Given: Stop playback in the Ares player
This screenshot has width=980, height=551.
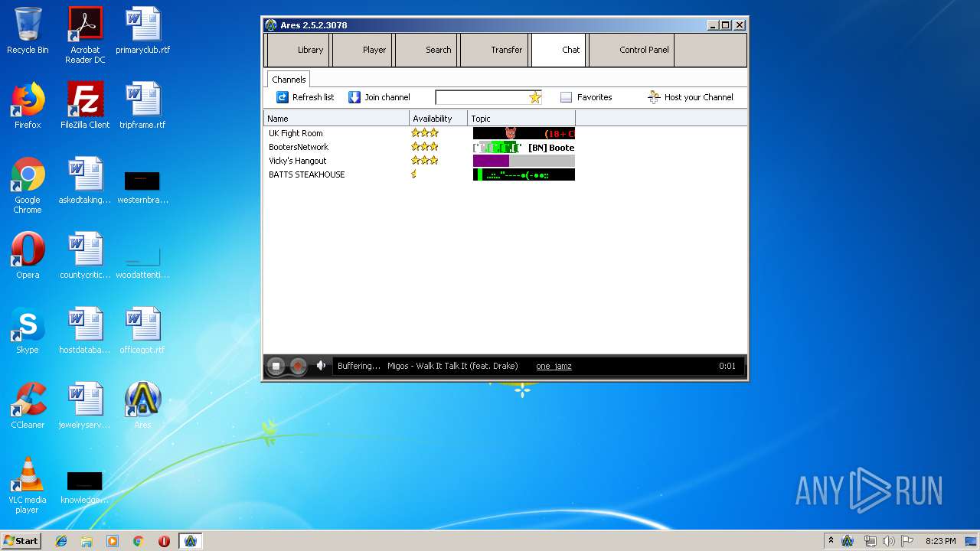Looking at the screenshot, I should pyautogui.click(x=277, y=367).
